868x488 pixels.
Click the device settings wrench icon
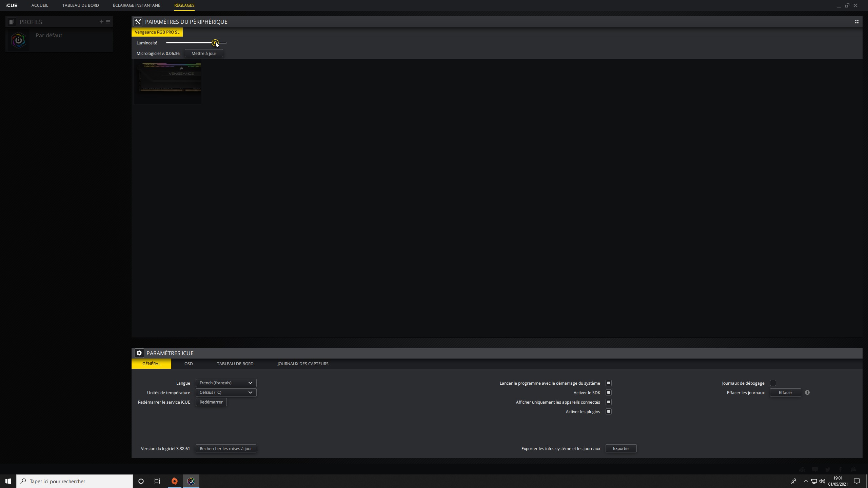[138, 22]
